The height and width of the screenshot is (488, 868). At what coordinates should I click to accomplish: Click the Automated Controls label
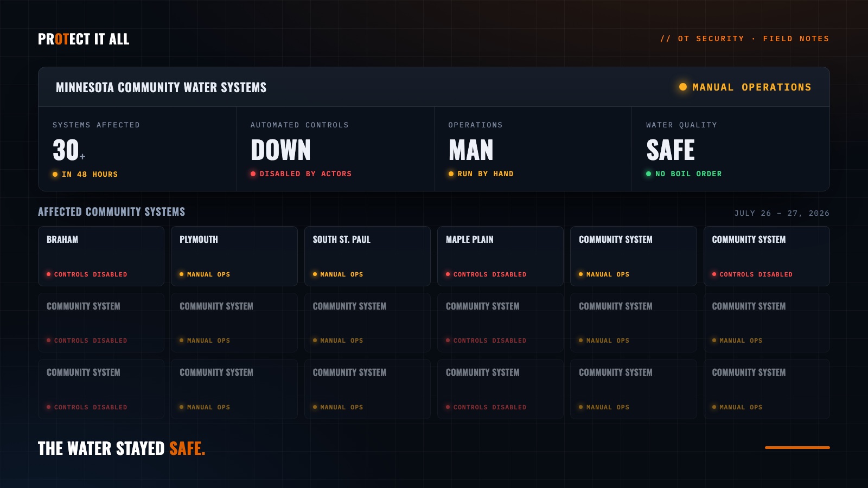(x=299, y=125)
